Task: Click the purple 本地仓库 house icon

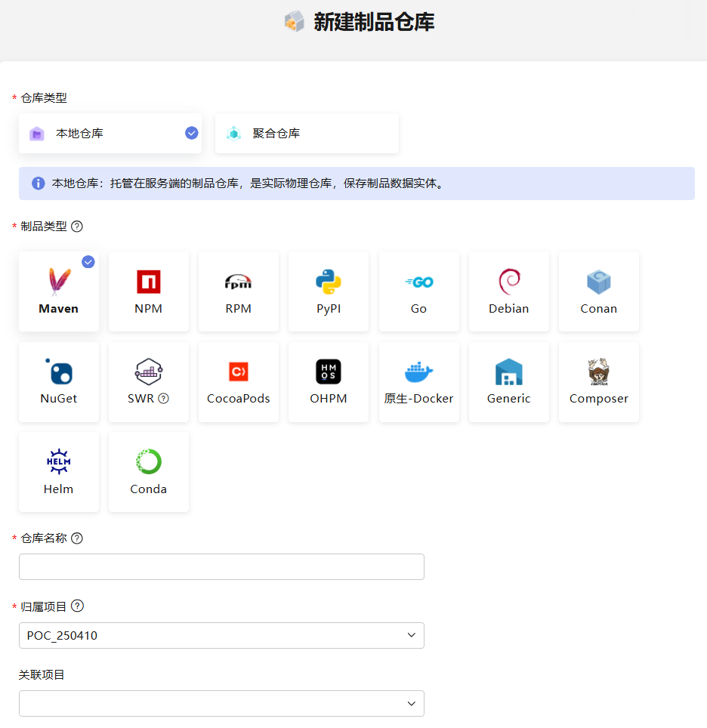Action: pyautogui.click(x=37, y=134)
